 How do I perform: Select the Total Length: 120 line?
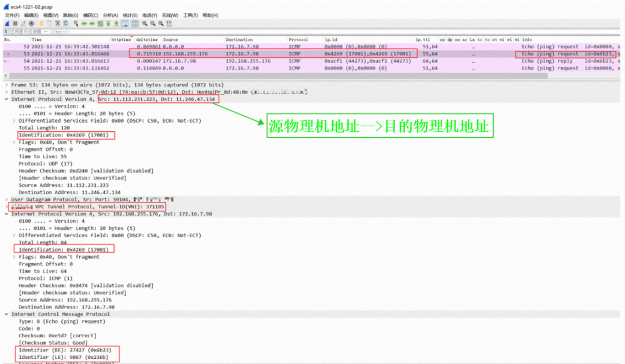pyautogui.click(x=44, y=128)
